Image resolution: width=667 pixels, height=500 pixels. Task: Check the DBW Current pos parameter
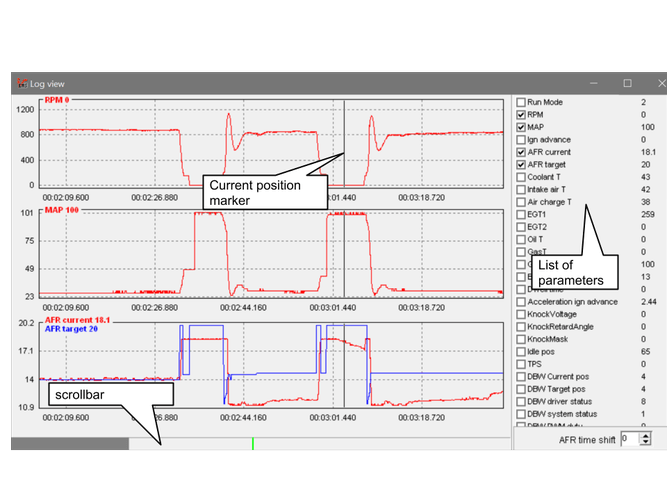pos(520,377)
